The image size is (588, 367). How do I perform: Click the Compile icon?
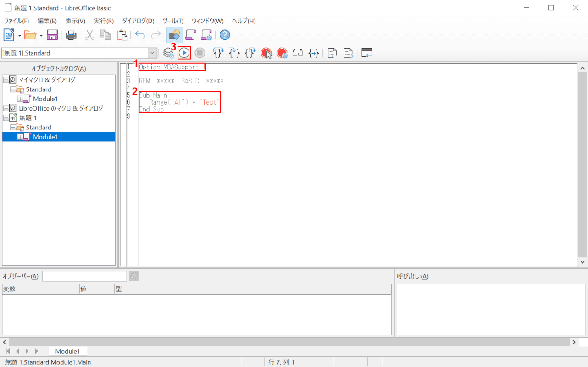168,53
